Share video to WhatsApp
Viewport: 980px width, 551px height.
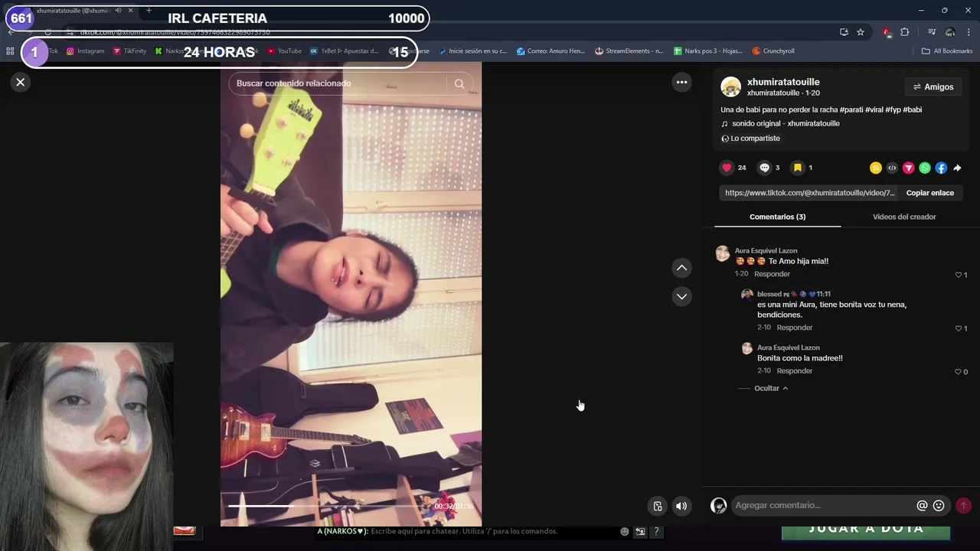coord(925,168)
